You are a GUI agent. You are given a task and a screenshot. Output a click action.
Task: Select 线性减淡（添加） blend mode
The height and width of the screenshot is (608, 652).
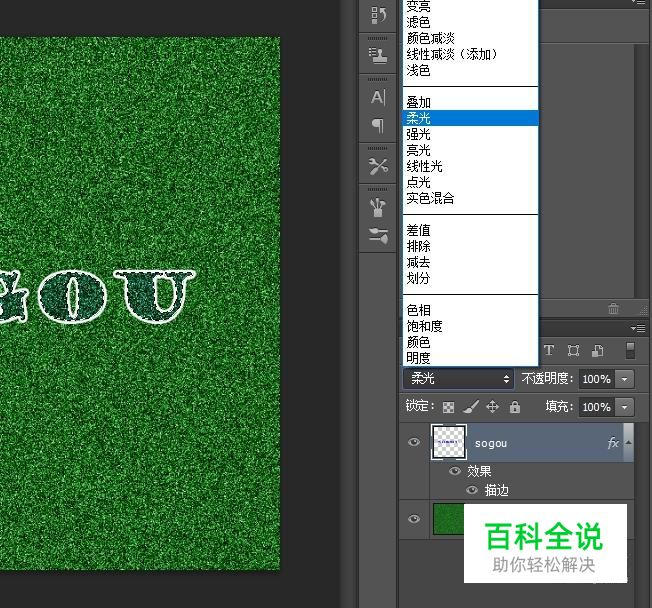pyautogui.click(x=471, y=54)
